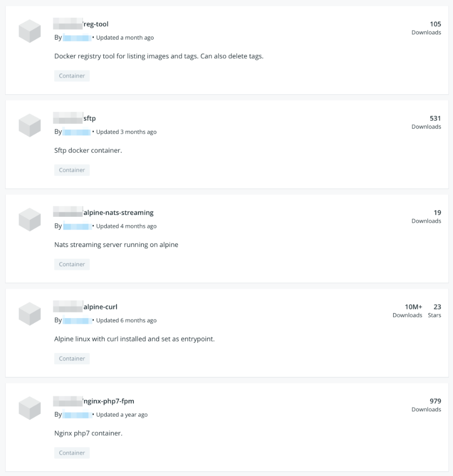Click the publisher name on reg-tool card
The height and width of the screenshot is (476, 453).
[x=77, y=38]
